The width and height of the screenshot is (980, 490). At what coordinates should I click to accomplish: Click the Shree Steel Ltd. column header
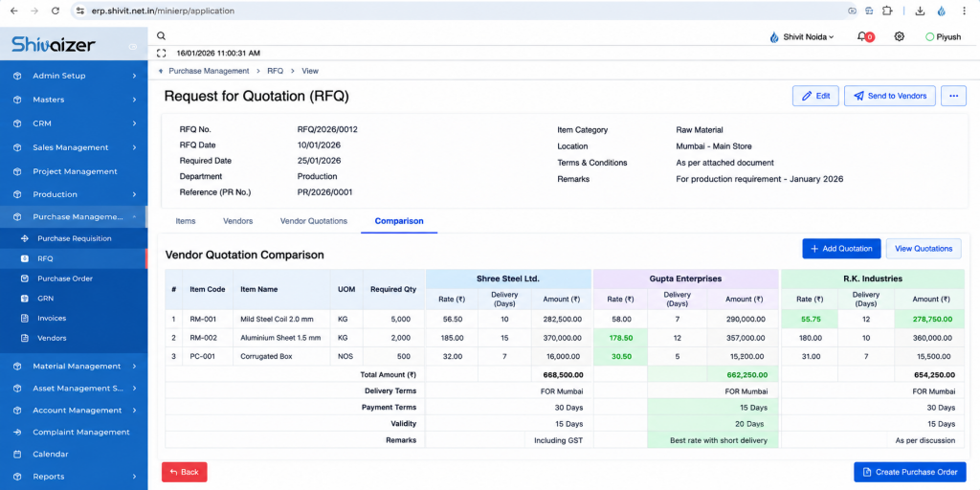pos(509,278)
